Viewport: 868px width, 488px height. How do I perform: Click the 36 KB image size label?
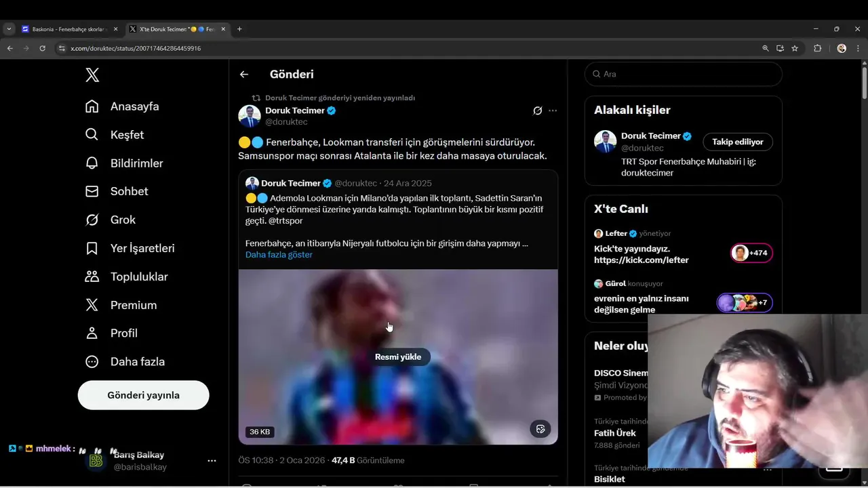[x=260, y=432]
